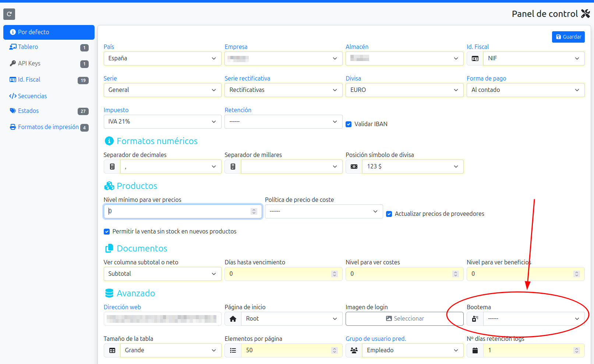Image resolution: width=594 pixels, height=364 pixels.
Task: Click the calendar icon for log retention days
Action: pyautogui.click(x=475, y=350)
